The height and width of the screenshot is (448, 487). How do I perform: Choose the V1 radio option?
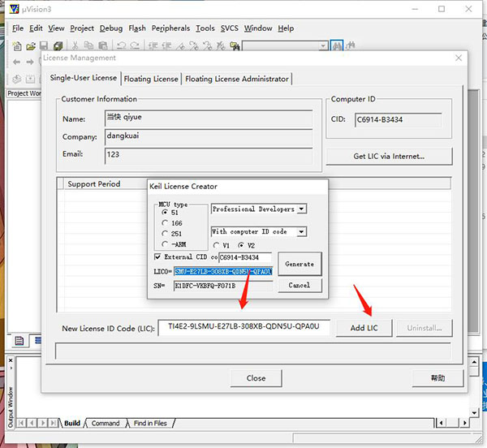click(217, 245)
